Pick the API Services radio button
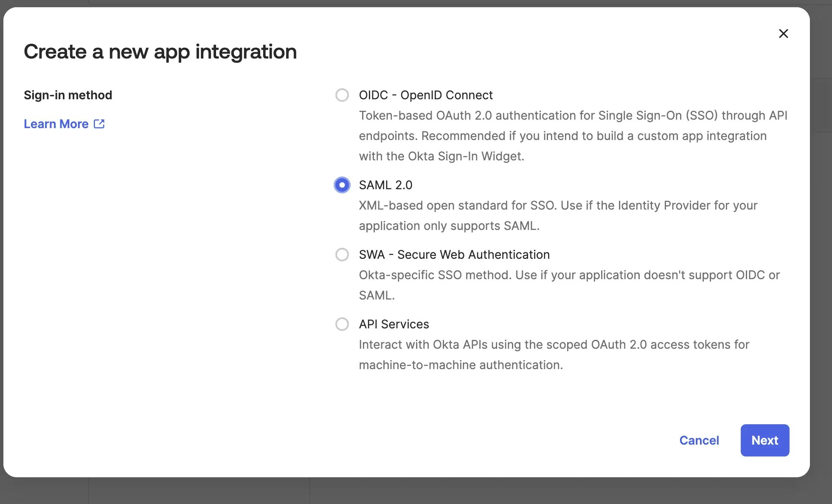The width and height of the screenshot is (832, 504). (342, 324)
